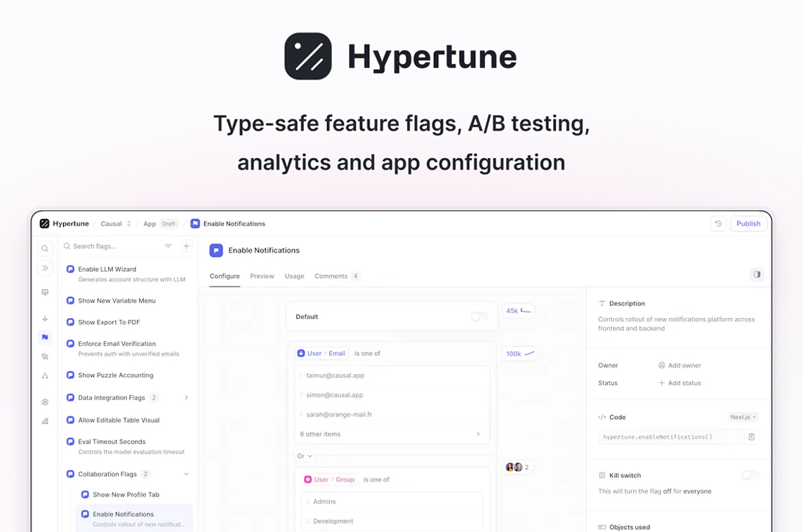Image resolution: width=803 pixels, height=532 pixels.
Task: Click the Hypertune logo in the app header
Action: click(x=44, y=224)
